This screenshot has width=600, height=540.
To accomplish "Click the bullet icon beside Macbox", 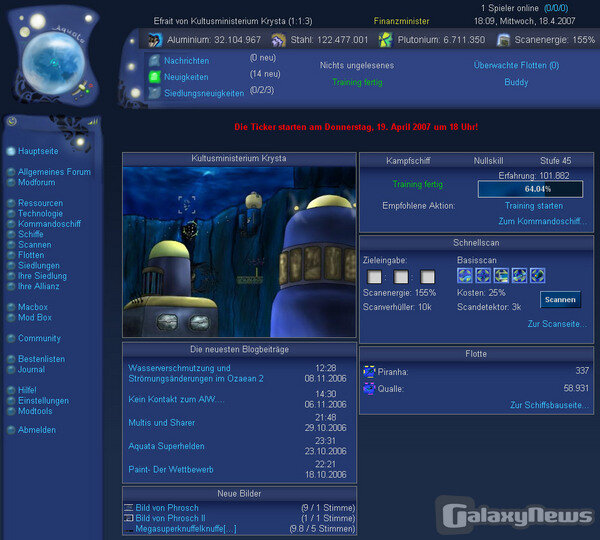I will click(11, 307).
